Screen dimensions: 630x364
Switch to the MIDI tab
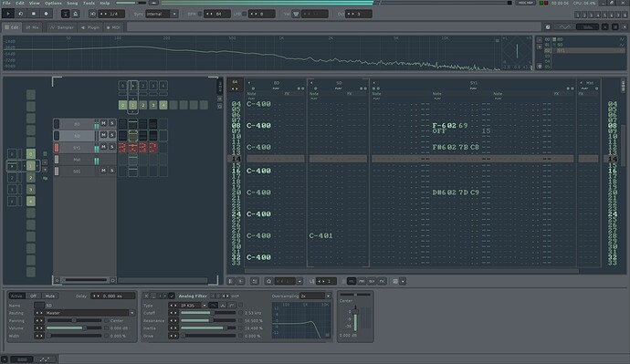pyautogui.click(x=113, y=27)
